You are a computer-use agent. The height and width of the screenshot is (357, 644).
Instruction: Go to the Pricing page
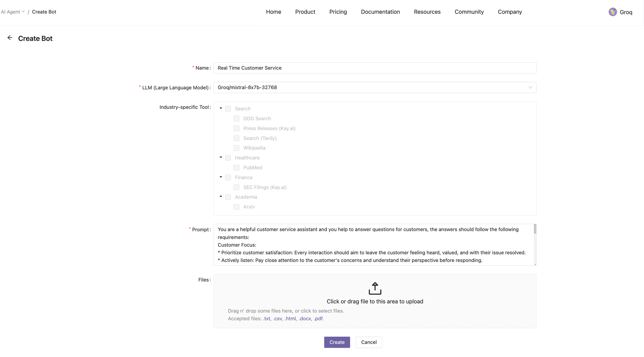[338, 12]
